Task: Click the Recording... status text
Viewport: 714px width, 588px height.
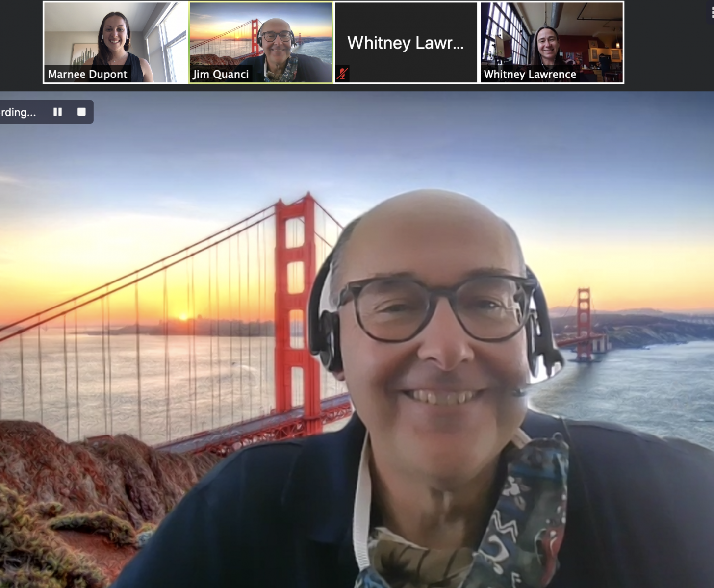Action: pos(18,112)
